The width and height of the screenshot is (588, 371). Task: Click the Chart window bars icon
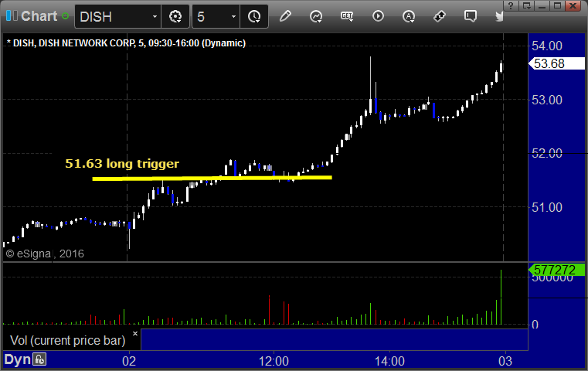tap(12, 16)
